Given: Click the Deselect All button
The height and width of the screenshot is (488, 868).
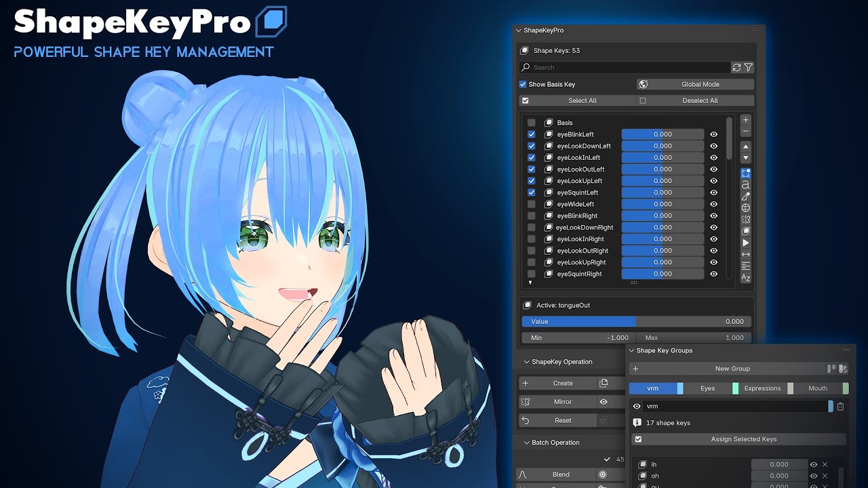Looking at the screenshot, I should pos(695,101).
